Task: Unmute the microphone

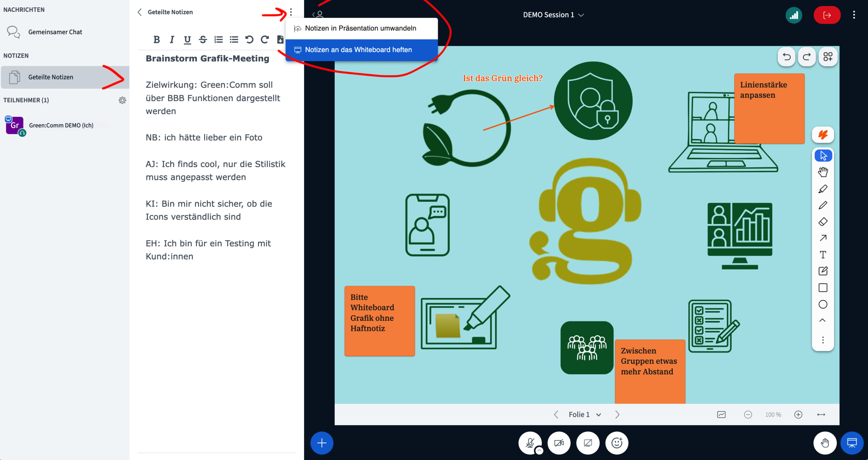Action: tap(530, 443)
